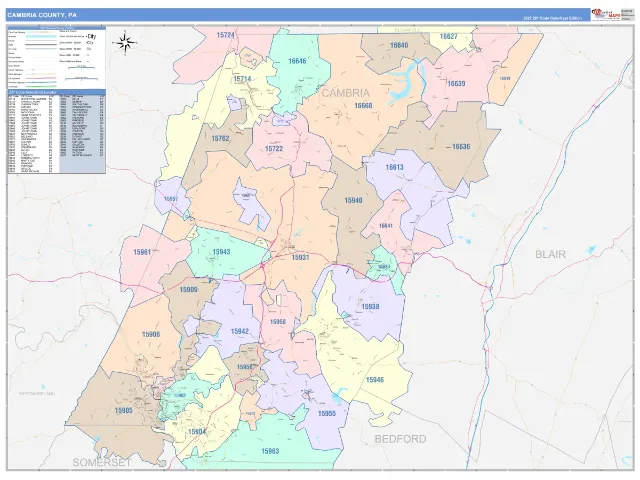Select ZIP code 15963 label
The width and height of the screenshot is (640, 480).
[x=270, y=451]
